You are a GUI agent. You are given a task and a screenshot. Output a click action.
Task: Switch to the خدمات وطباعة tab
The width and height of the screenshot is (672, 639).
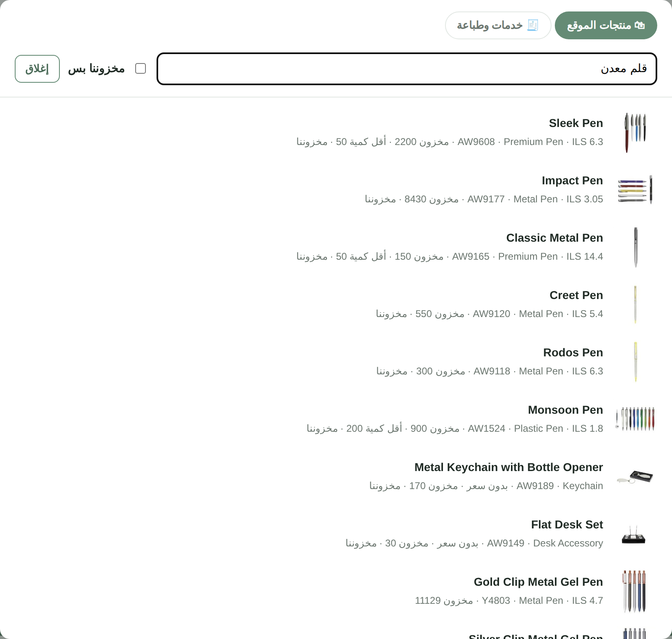pyautogui.click(x=498, y=25)
